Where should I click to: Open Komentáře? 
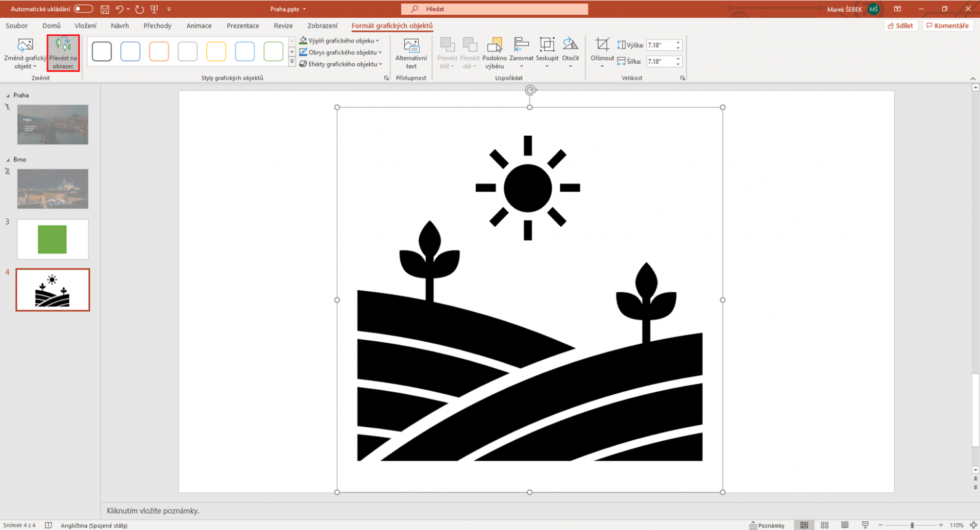coord(948,25)
